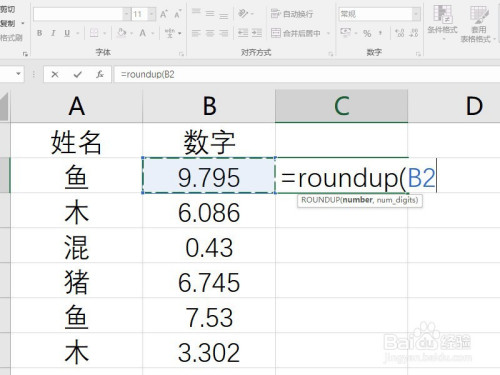Click cell containing 0.43
500x375 pixels.
click(x=209, y=246)
